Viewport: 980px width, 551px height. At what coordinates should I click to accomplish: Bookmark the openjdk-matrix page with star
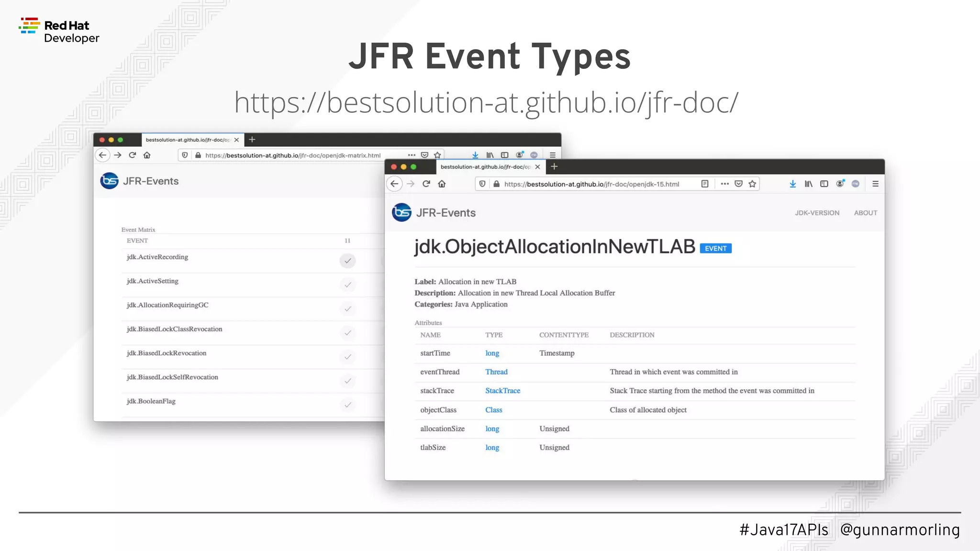(x=437, y=155)
